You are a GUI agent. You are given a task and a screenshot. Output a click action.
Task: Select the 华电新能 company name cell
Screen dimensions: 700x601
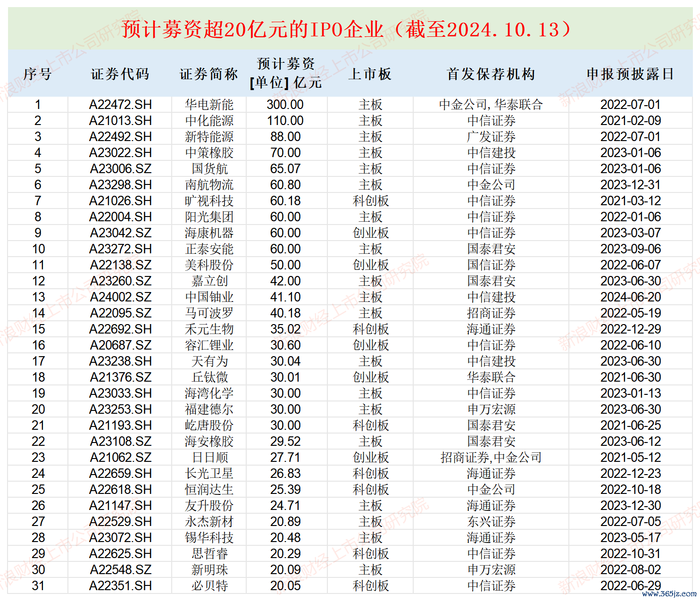(209, 105)
